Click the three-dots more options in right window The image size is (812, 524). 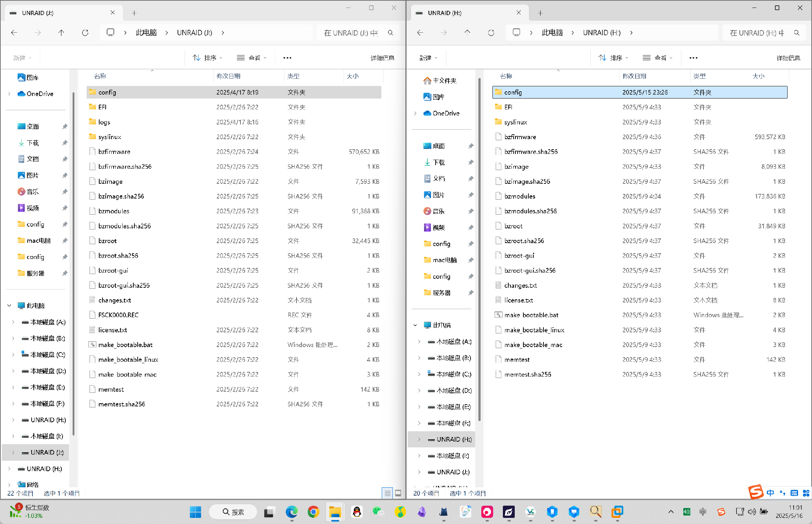pos(693,58)
